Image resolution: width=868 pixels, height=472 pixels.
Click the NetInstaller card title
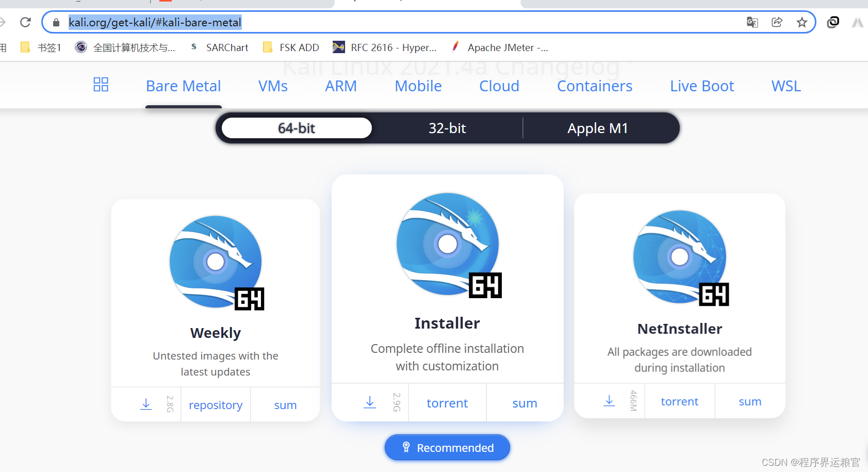[680, 329]
